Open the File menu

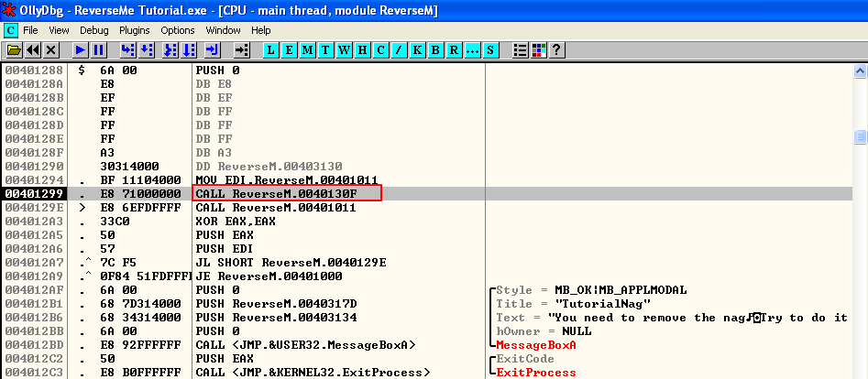point(30,30)
